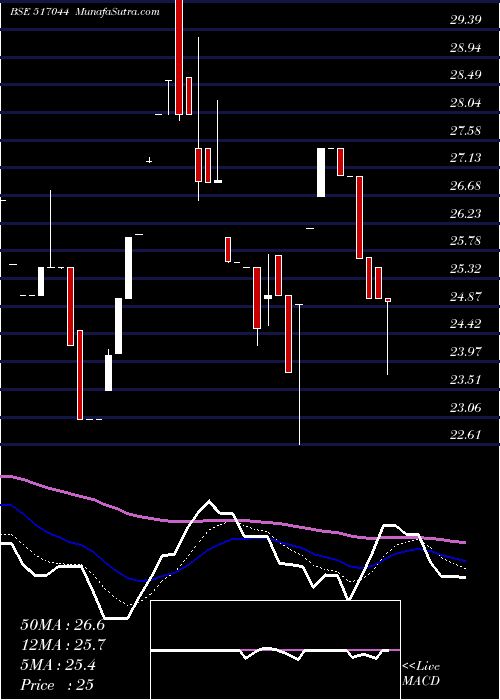Viewport: 500px width, 700px height.
Task: Click the 25.32 price axis label
Action: pos(465,269)
